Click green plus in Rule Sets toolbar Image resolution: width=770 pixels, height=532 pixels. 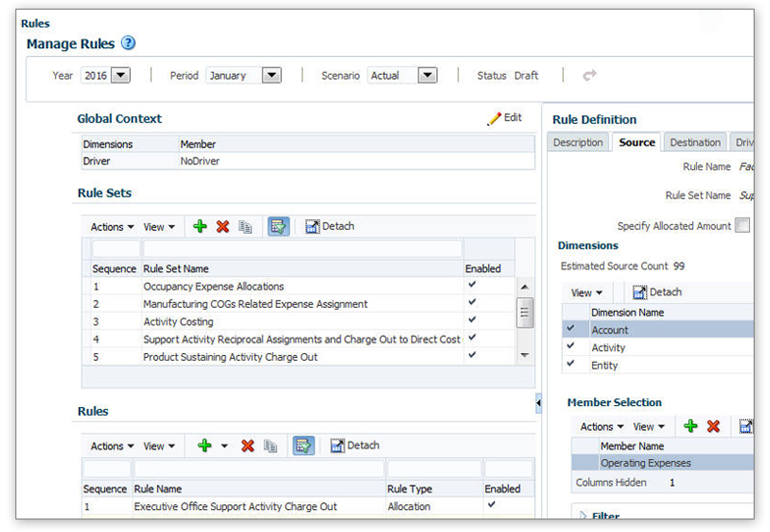pyautogui.click(x=200, y=227)
